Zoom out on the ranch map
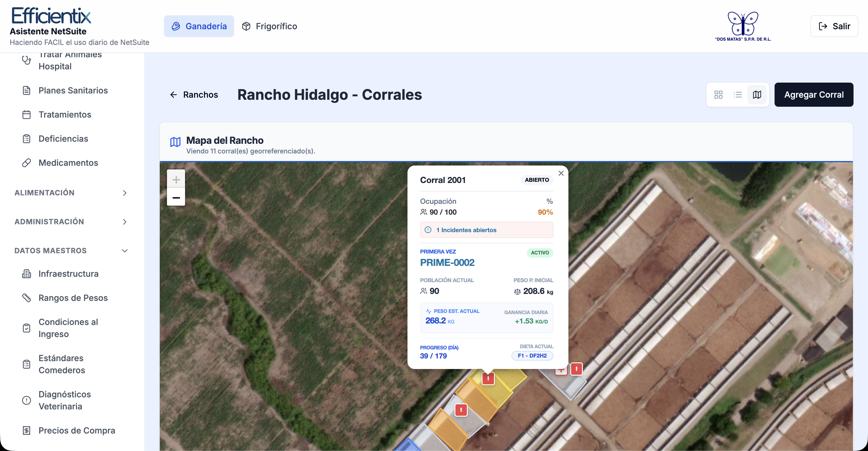The image size is (868, 451). 176,197
